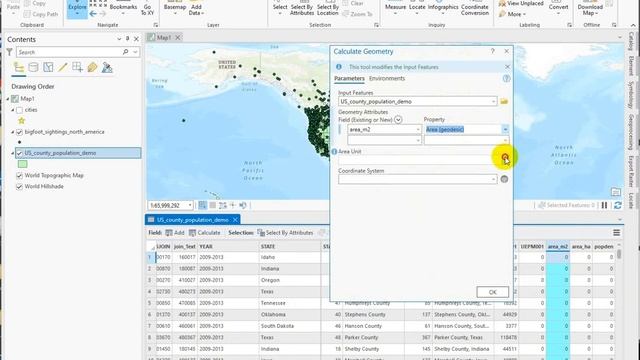Pause map drawing
The height and width of the screenshot is (360, 640).
[604, 205]
